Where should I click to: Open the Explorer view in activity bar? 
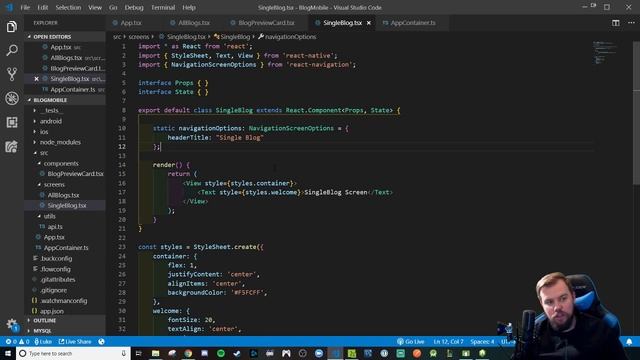[x=12, y=27]
